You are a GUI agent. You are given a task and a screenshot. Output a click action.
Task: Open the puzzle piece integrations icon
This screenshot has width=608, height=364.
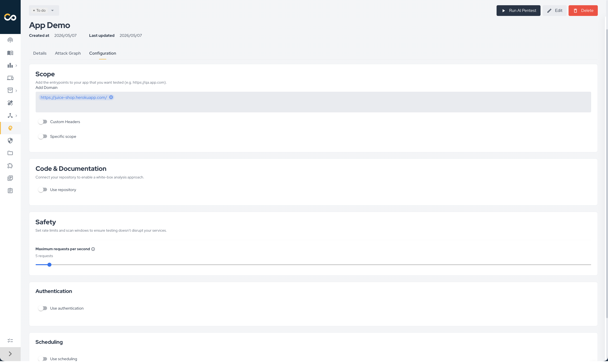point(10,166)
